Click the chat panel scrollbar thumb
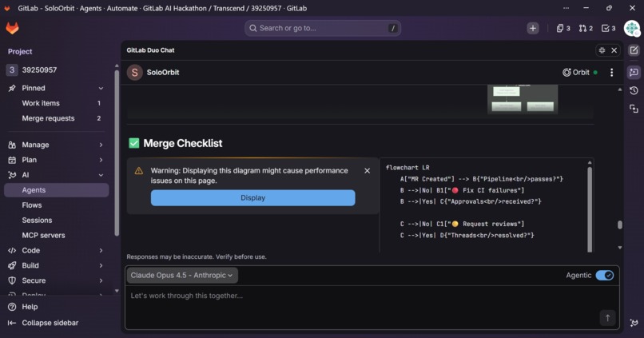Image resolution: width=644 pixels, height=338 pixels. [620, 225]
